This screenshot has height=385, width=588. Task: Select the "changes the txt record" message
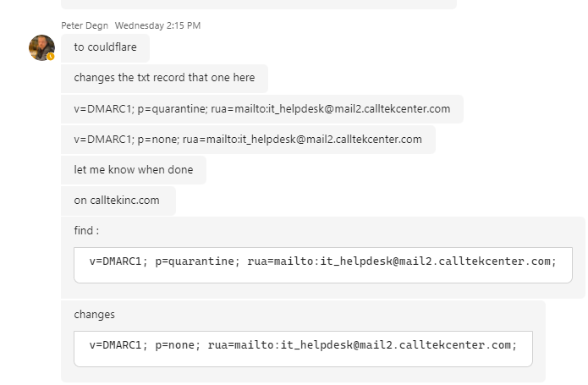click(164, 78)
